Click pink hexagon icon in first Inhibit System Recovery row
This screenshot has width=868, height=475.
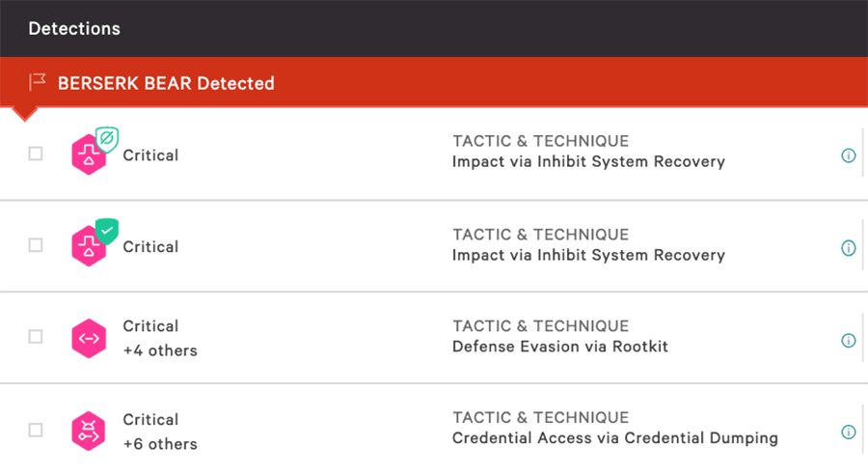coord(88,156)
